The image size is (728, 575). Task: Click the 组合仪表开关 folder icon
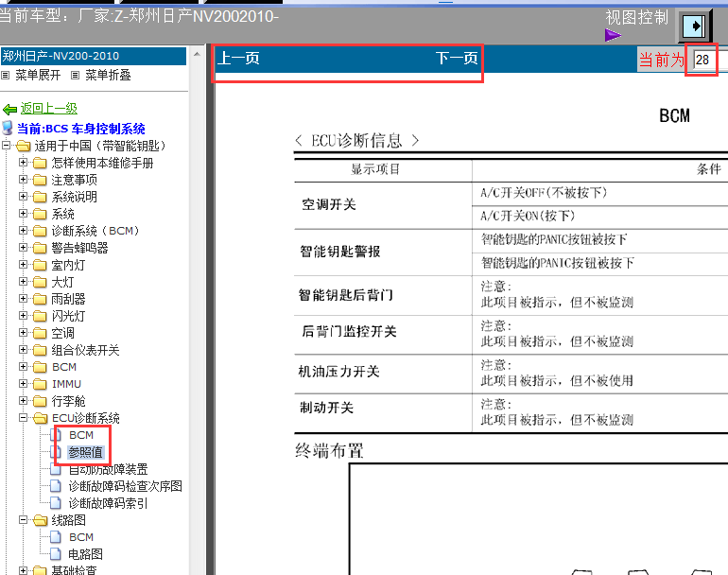coord(40,350)
